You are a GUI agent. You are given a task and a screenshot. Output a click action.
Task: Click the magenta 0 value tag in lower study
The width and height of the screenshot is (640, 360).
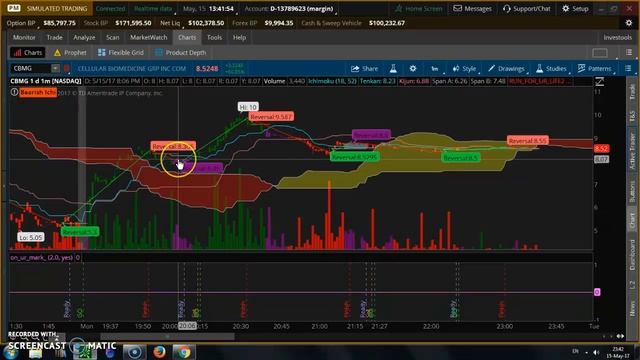point(597,292)
